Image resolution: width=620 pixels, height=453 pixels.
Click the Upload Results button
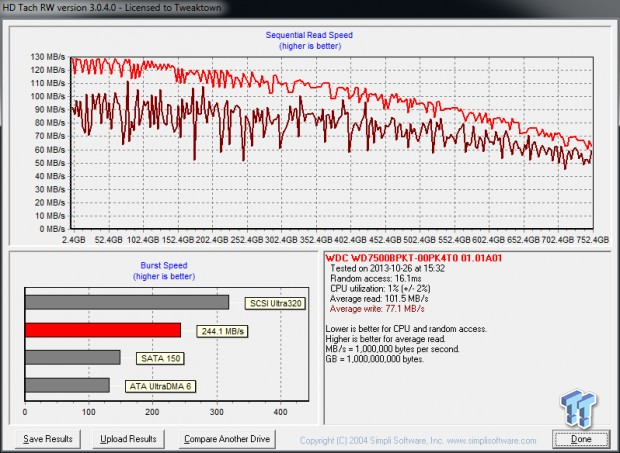128,439
